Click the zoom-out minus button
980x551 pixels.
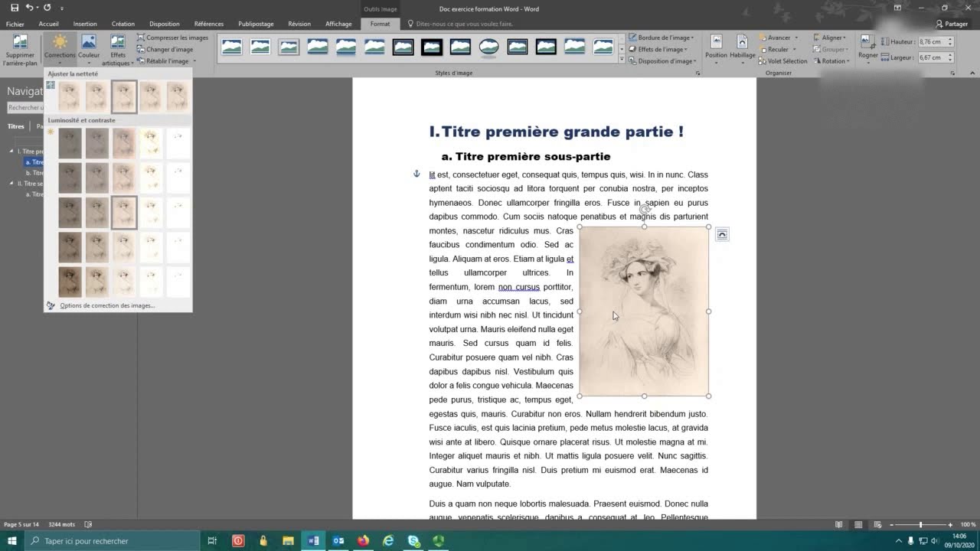coord(892,525)
